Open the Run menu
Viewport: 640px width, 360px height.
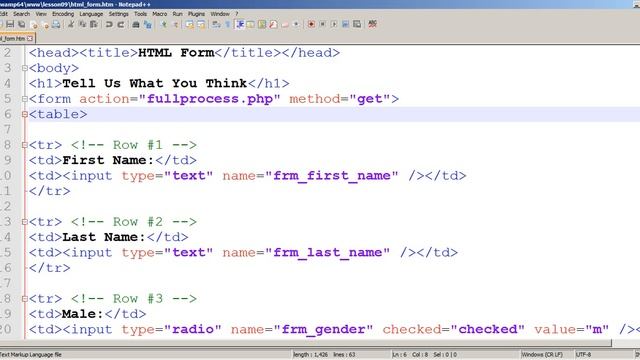coord(178,14)
